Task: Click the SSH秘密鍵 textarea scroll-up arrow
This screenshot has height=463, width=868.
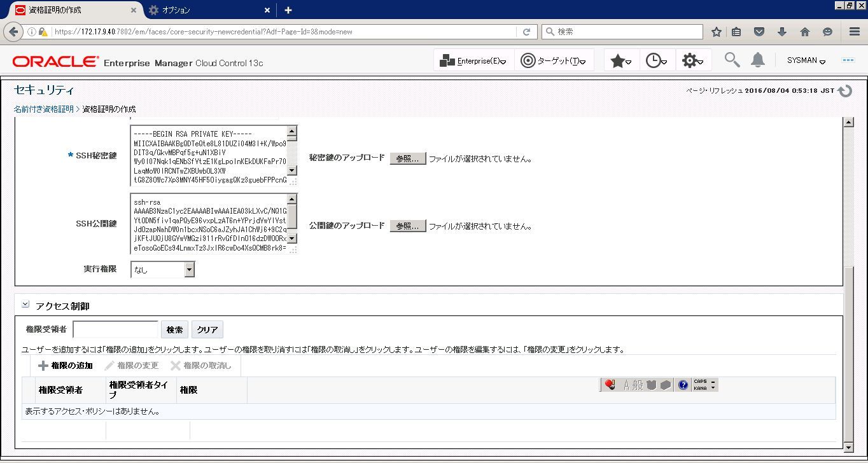Action: tap(292, 132)
